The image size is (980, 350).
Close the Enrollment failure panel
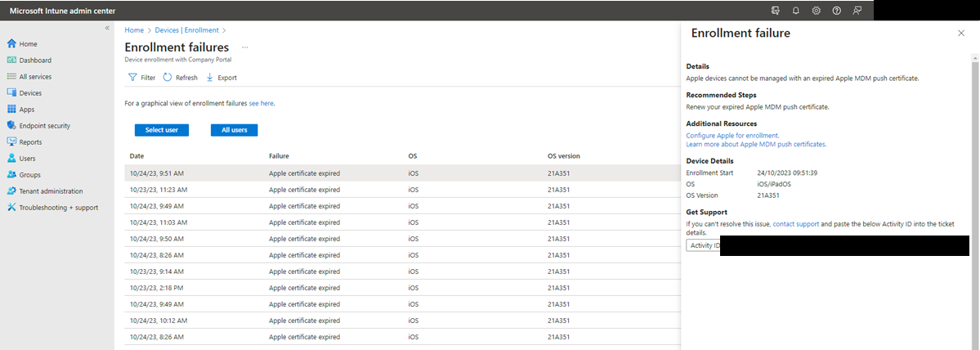(961, 34)
